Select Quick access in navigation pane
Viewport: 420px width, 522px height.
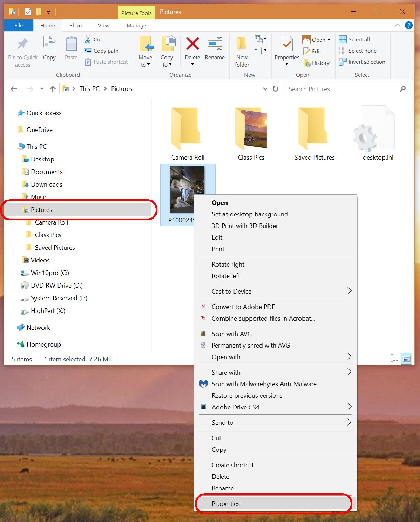tap(44, 113)
